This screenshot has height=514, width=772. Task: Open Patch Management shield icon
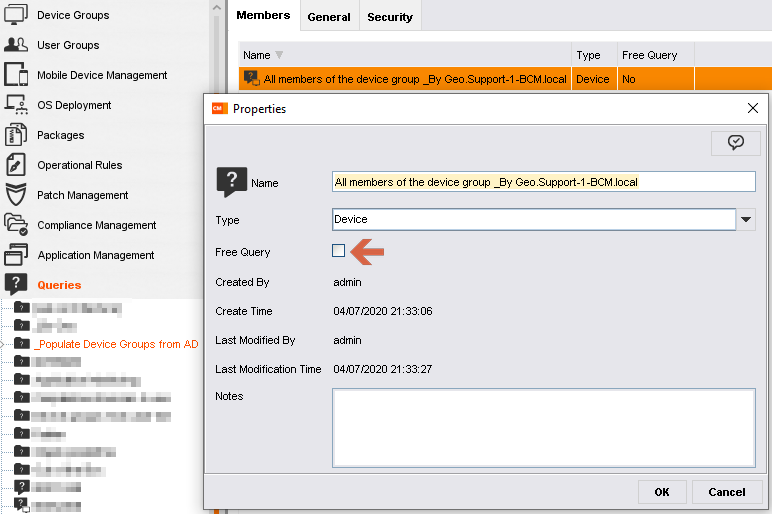(16, 195)
